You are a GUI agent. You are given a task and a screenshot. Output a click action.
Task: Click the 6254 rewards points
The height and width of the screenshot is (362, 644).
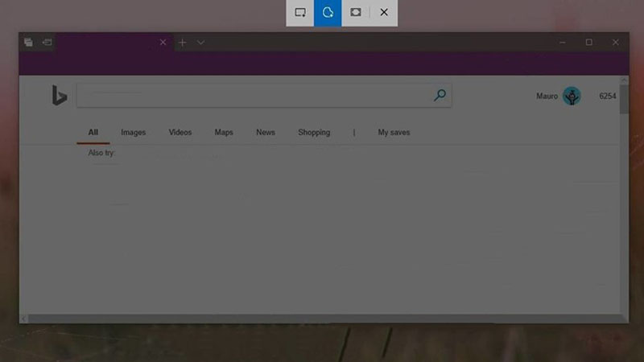click(607, 97)
